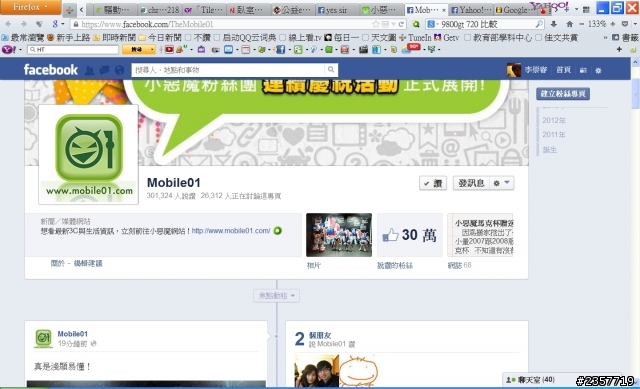Click the 發訊息 message button
Screen dimensions: 640x389
[x=471, y=183]
